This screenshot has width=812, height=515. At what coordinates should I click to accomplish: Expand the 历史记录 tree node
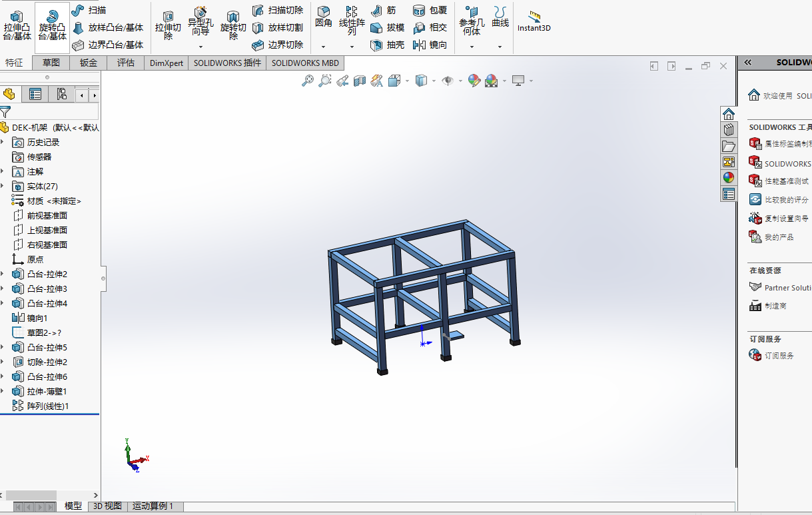pyautogui.click(x=3, y=142)
